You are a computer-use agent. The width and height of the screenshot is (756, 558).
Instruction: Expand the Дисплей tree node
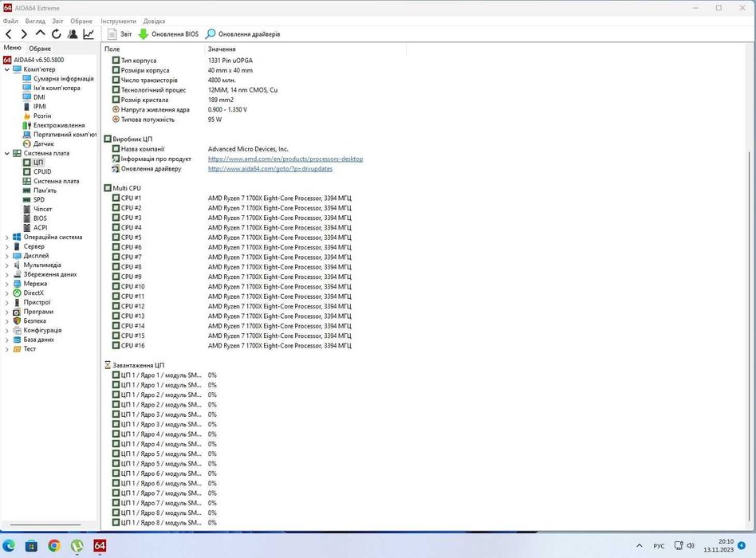(x=6, y=256)
